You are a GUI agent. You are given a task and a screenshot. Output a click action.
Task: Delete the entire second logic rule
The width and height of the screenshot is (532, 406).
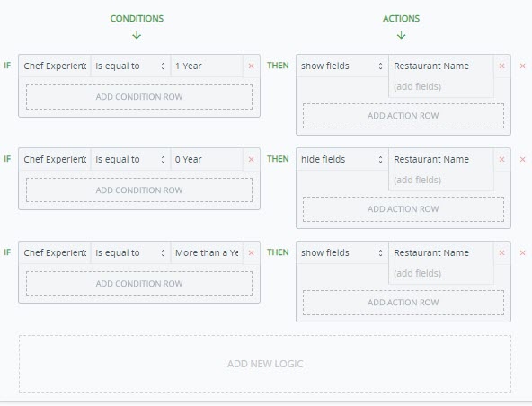point(522,159)
